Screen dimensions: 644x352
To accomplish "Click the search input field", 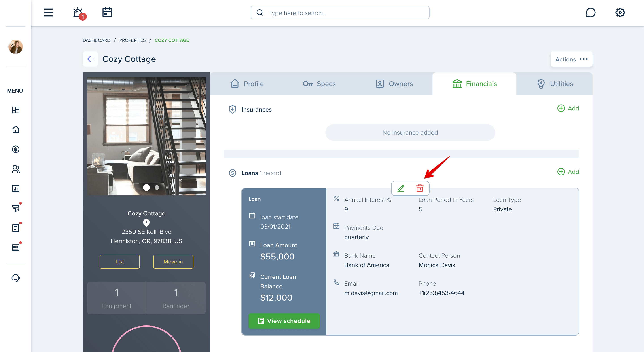I will tap(340, 13).
